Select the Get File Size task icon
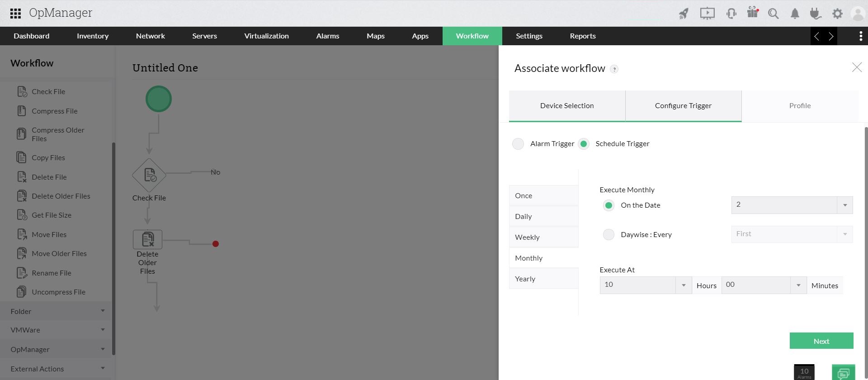 [x=22, y=215]
